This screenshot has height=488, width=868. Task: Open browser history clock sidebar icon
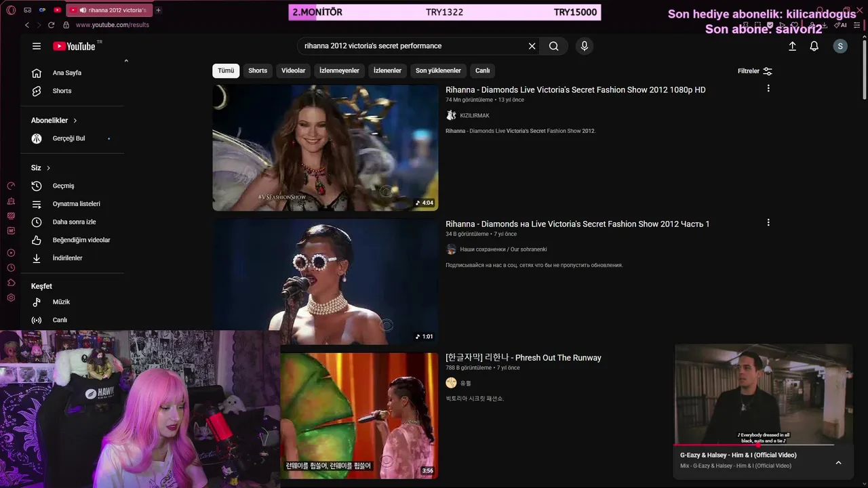(11, 268)
